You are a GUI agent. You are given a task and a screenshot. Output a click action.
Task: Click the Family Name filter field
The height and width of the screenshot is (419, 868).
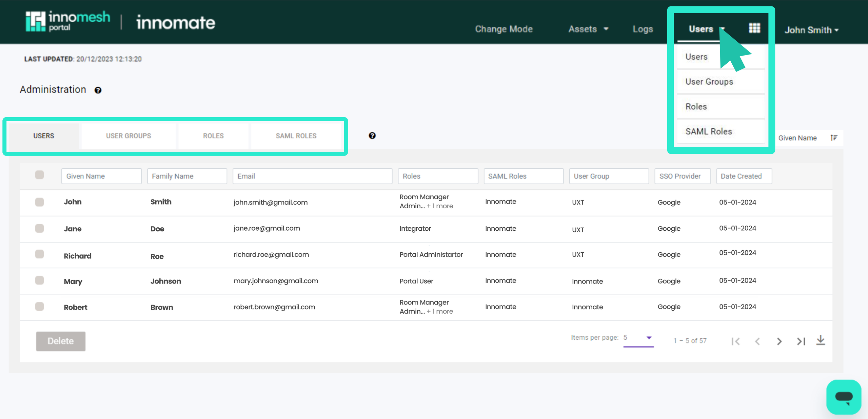pos(187,176)
